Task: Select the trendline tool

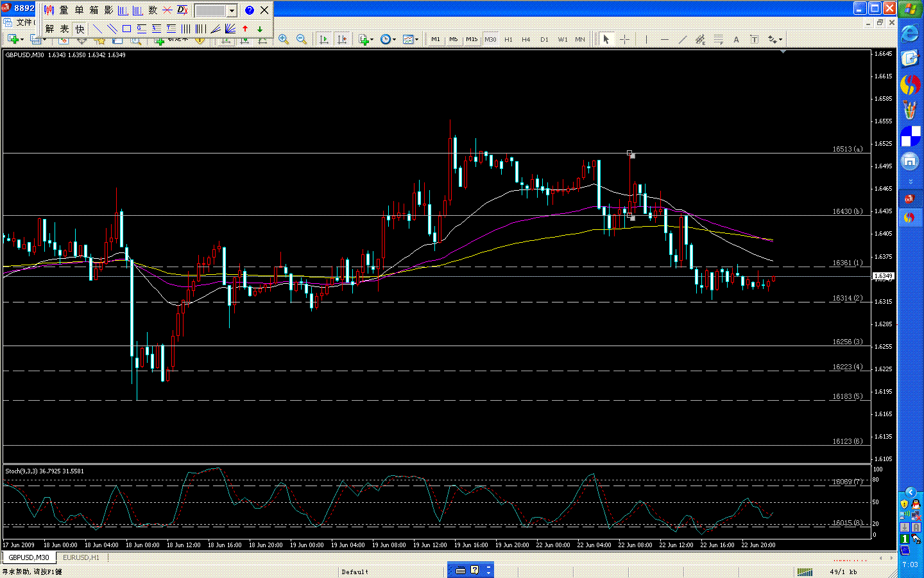Action: click(x=683, y=40)
